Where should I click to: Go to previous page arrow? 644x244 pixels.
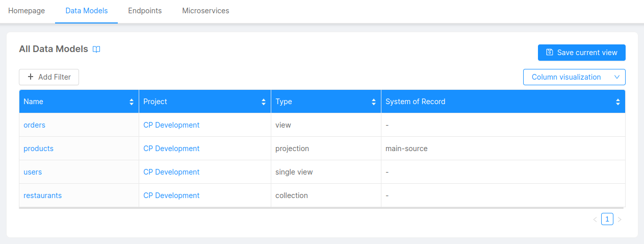pyautogui.click(x=595, y=219)
